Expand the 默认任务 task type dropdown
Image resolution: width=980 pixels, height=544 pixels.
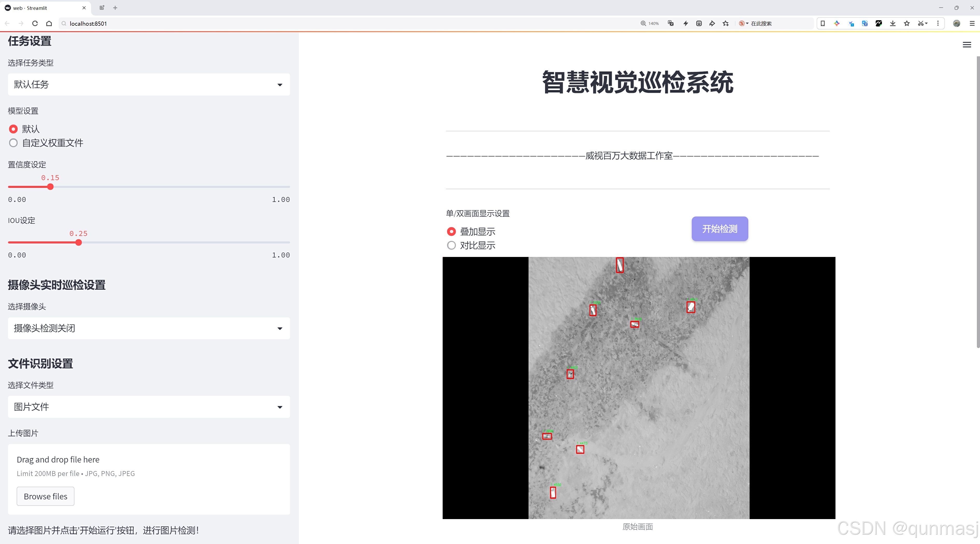(x=149, y=84)
